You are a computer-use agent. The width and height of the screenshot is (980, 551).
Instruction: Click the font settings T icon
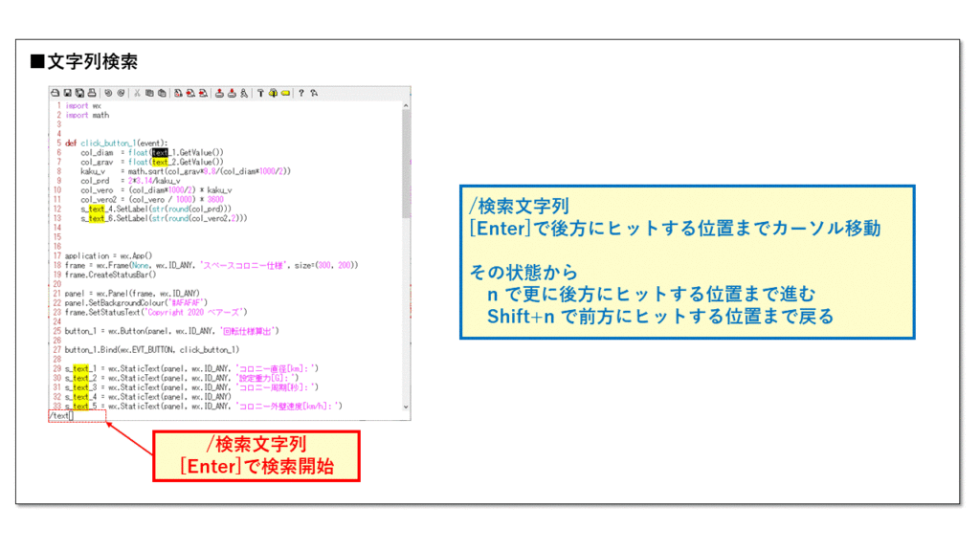point(260,92)
